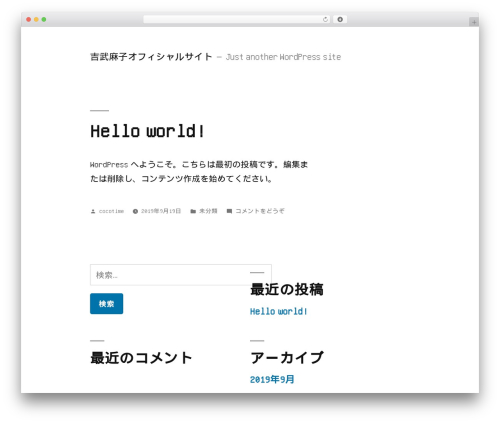This screenshot has width=500, height=423.
Task: Click the blue 検索 search button
Action: tap(106, 304)
